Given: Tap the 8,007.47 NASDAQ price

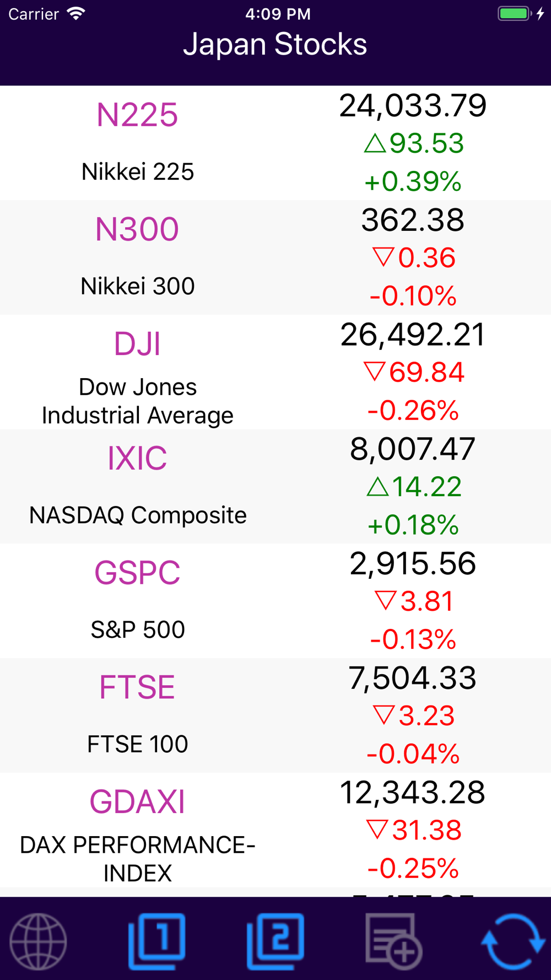Looking at the screenshot, I should [413, 449].
